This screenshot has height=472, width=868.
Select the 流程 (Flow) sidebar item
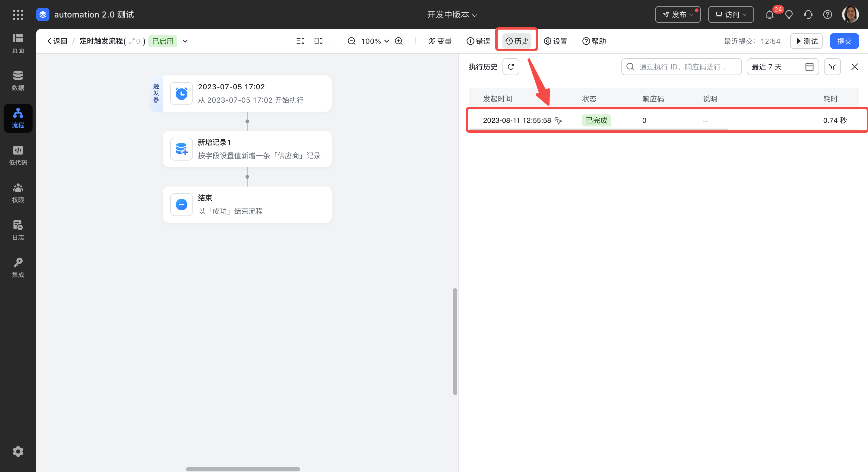(x=18, y=118)
